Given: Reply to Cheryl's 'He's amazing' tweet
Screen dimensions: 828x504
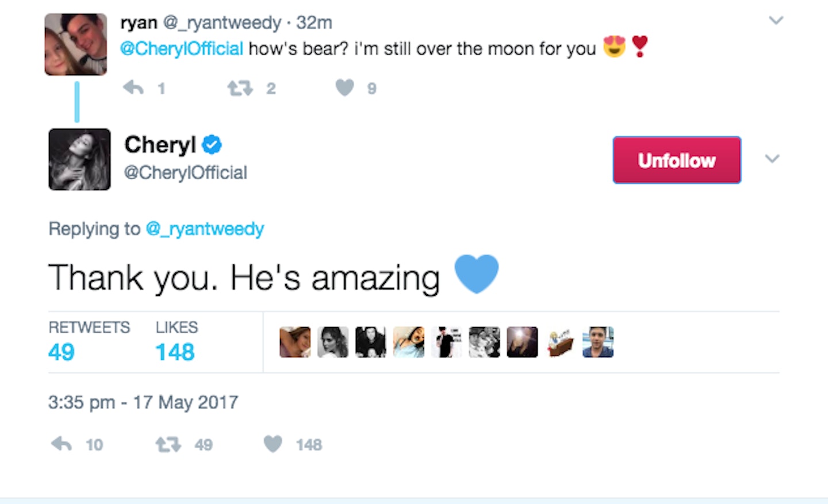Looking at the screenshot, I should [62, 444].
